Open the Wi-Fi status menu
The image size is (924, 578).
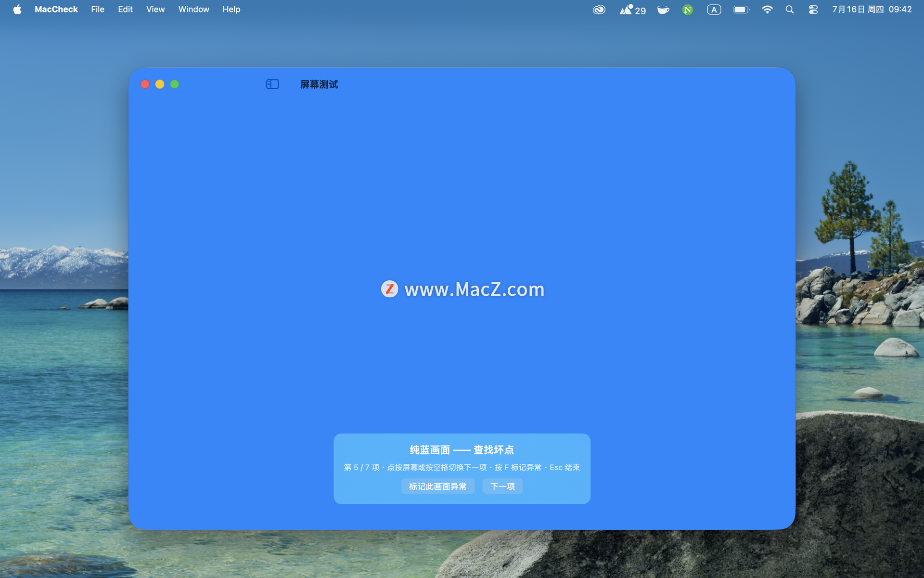(767, 10)
